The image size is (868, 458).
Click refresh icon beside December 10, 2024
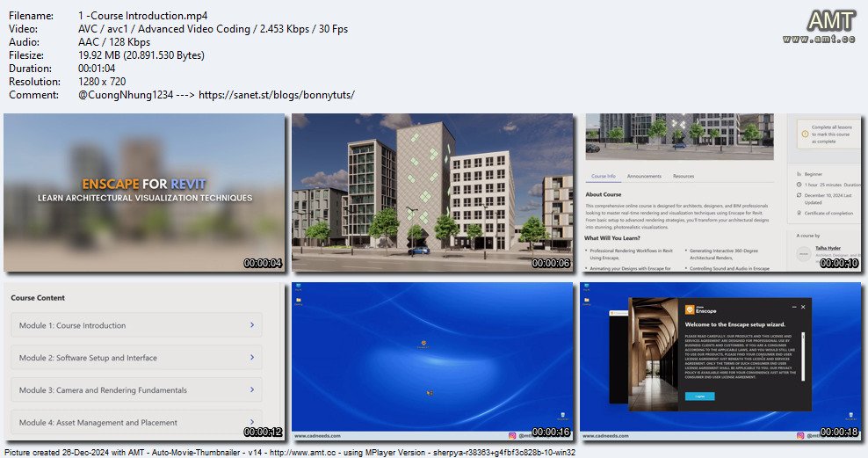pyautogui.click(x=799, y=195)
